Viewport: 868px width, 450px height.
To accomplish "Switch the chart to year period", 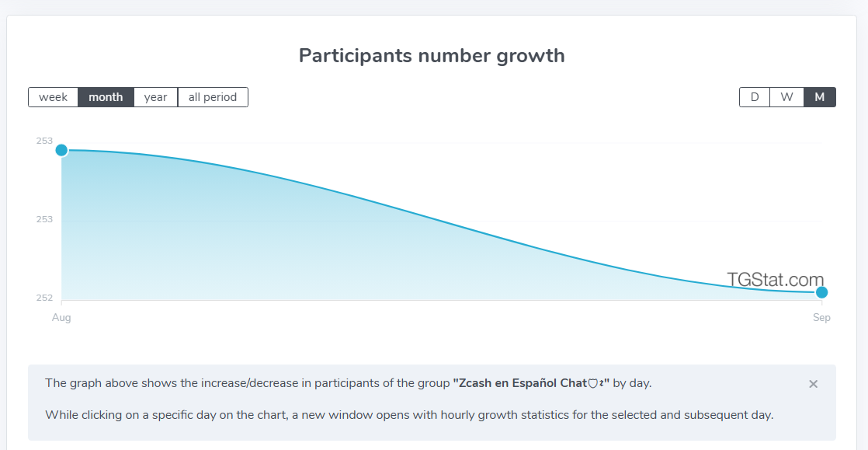I will pos(155,97).
